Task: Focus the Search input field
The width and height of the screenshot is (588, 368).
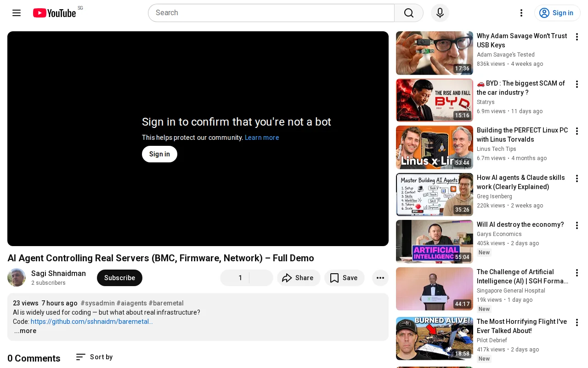Action: (x=271, y=13)
